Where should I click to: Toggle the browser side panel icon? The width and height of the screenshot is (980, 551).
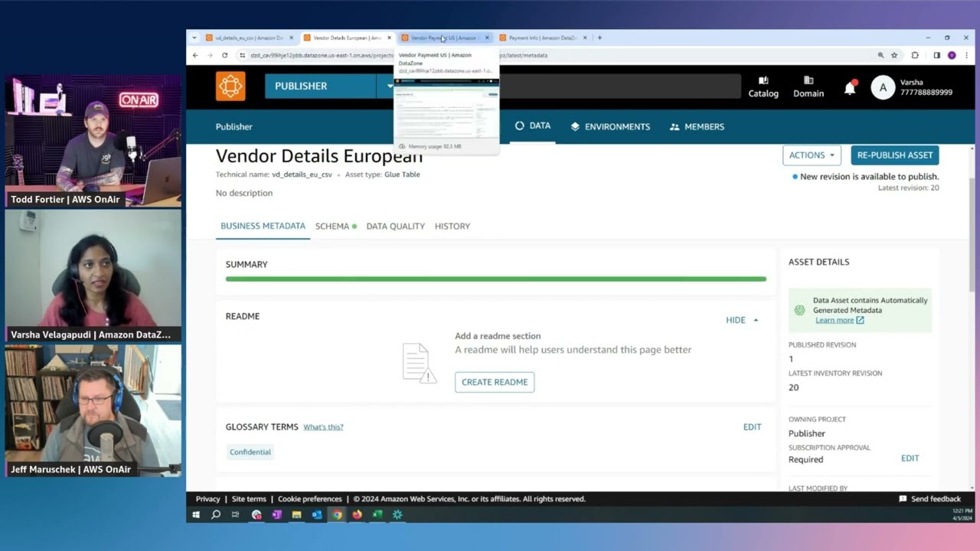click(936, 55)
